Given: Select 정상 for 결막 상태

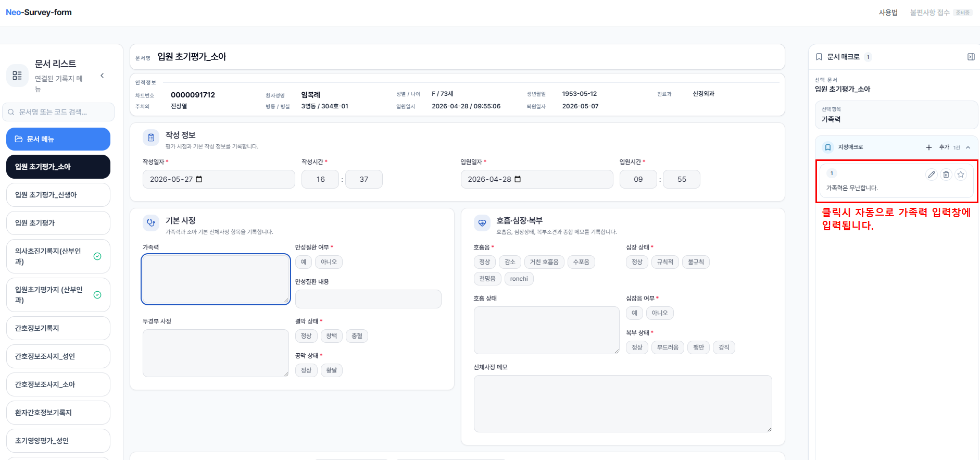Looking at the screenshot, I should click(x=306, y=336).
